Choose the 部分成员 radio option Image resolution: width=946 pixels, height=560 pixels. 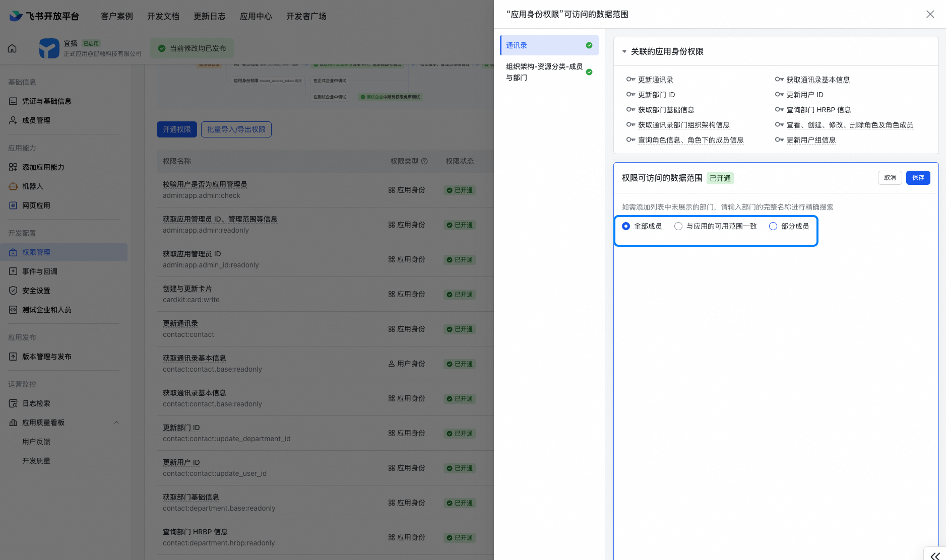[773, 226]
